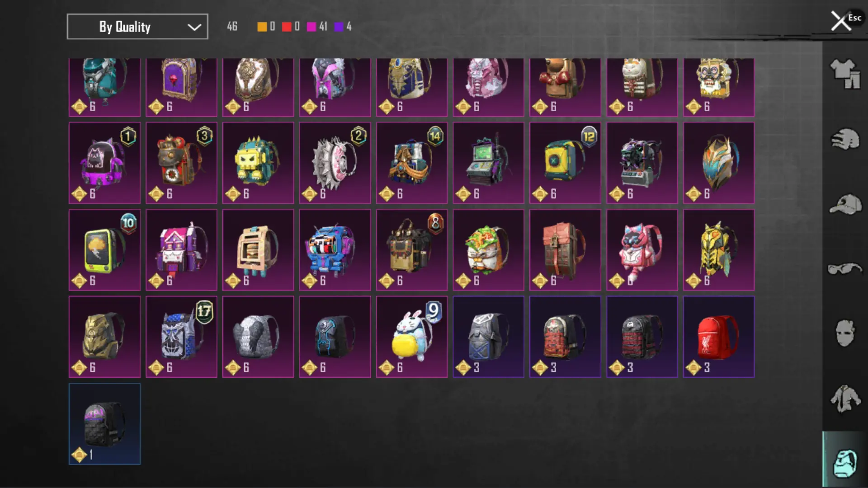
Task: Select the purple haunted house backpack
Action: (181, 250)
